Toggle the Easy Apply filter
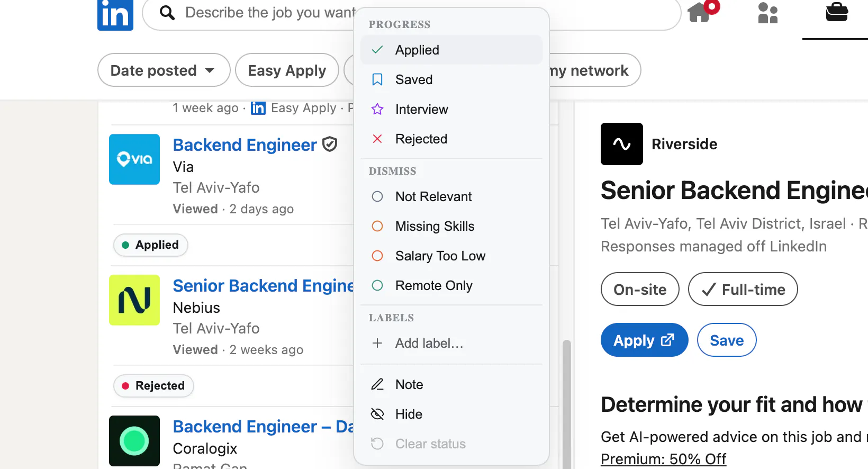This screenshot has height=469, width=868. pos(287,70)
